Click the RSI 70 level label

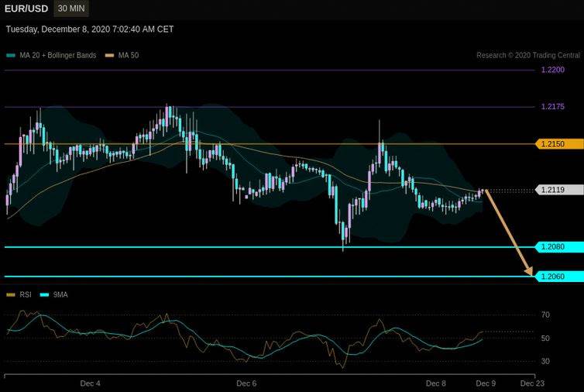(545, 315)
